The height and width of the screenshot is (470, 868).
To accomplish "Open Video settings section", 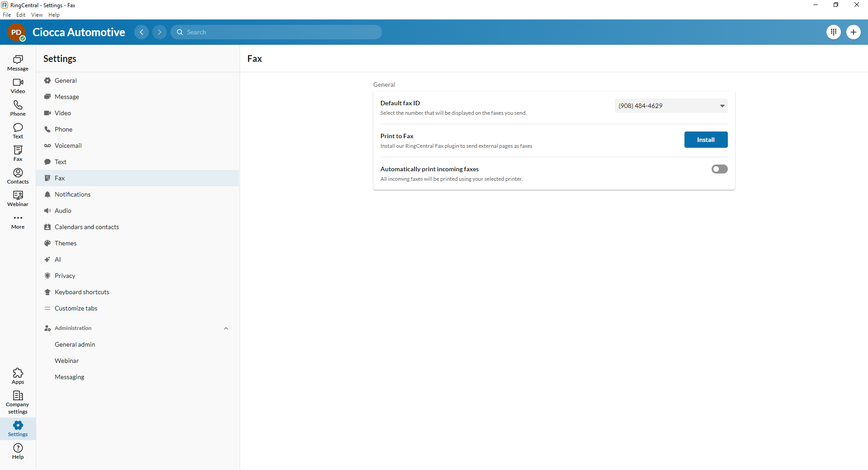I will point(138,113).
